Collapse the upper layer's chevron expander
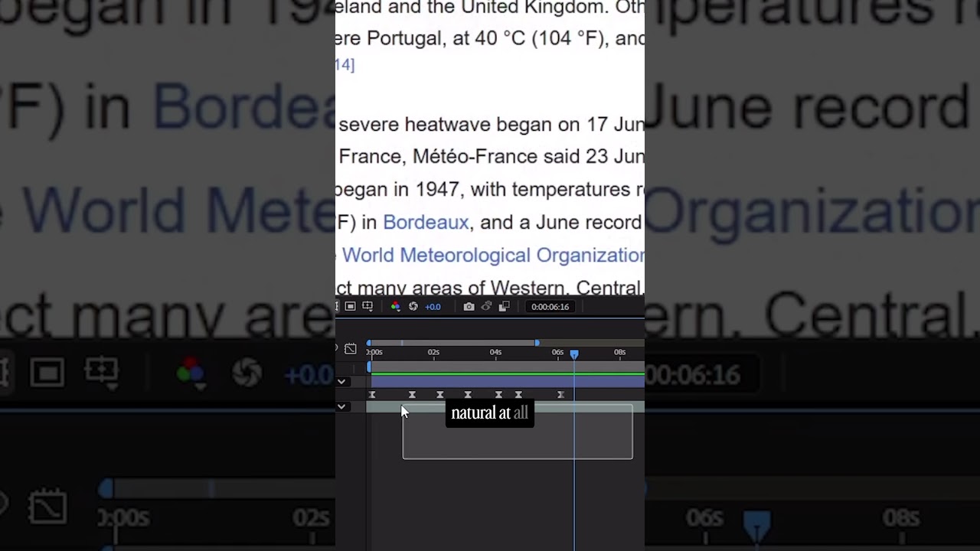Image resolution: width=980 pixels, height=551 pixels. pos(341,381)
